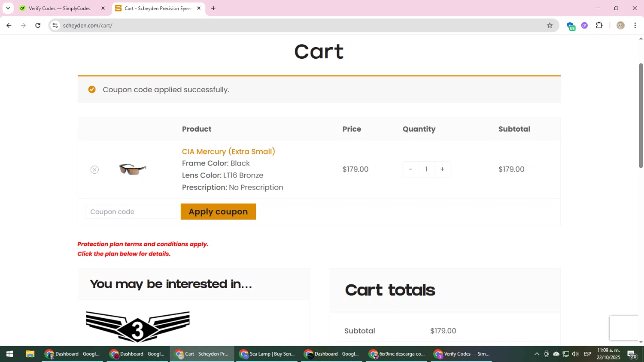Screen dimensions: 644x362
Task: Close the Verify Codes tab
Action: 103,8
